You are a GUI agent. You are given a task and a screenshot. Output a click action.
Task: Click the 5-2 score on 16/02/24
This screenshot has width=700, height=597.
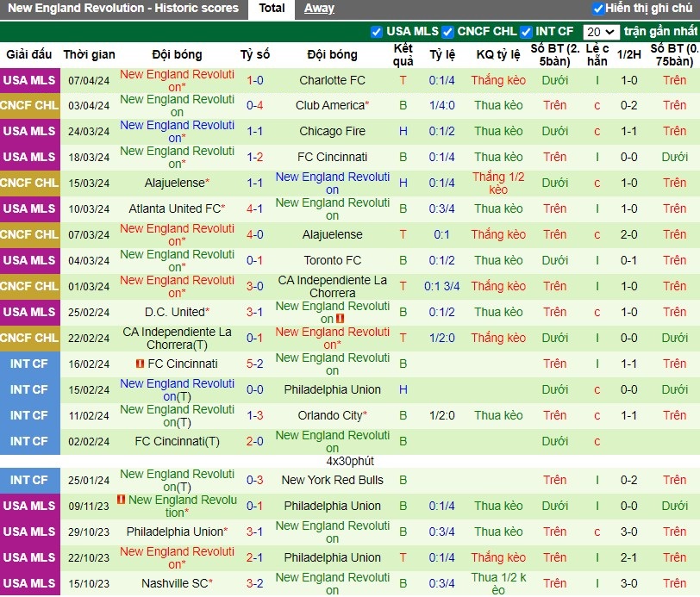(255, 364)
